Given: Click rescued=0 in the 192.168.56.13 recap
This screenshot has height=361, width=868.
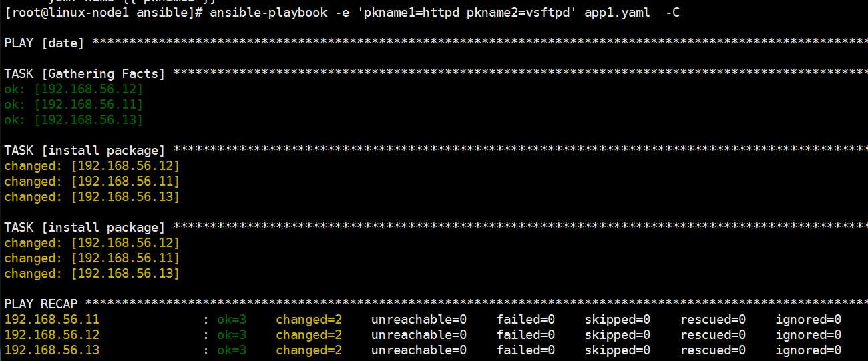Looking at the screenshot, I should pos(713,350).
